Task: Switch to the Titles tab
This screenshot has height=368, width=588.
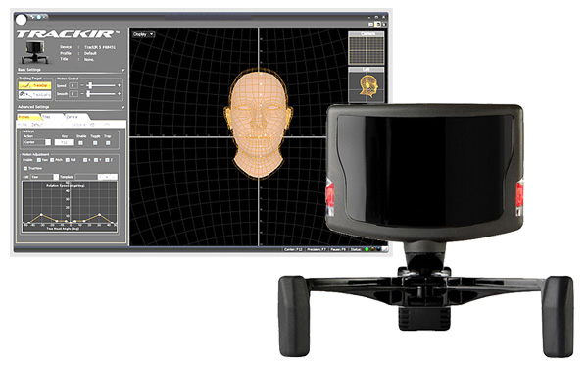Action: point(53,117)
